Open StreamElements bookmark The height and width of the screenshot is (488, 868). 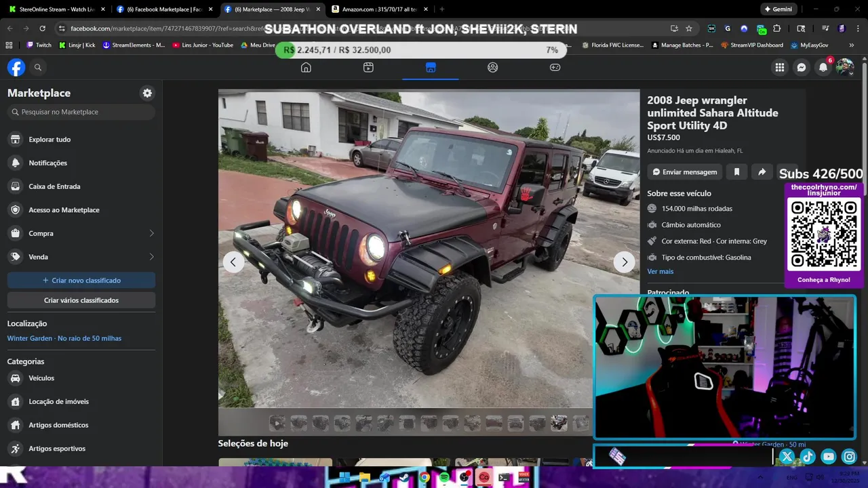coord(134,45)
